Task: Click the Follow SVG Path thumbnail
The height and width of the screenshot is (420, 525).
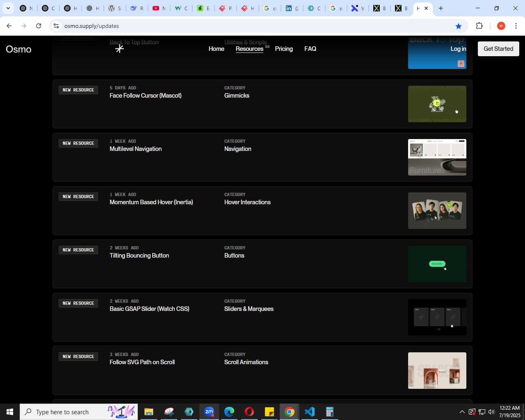Action: [437, 370]
